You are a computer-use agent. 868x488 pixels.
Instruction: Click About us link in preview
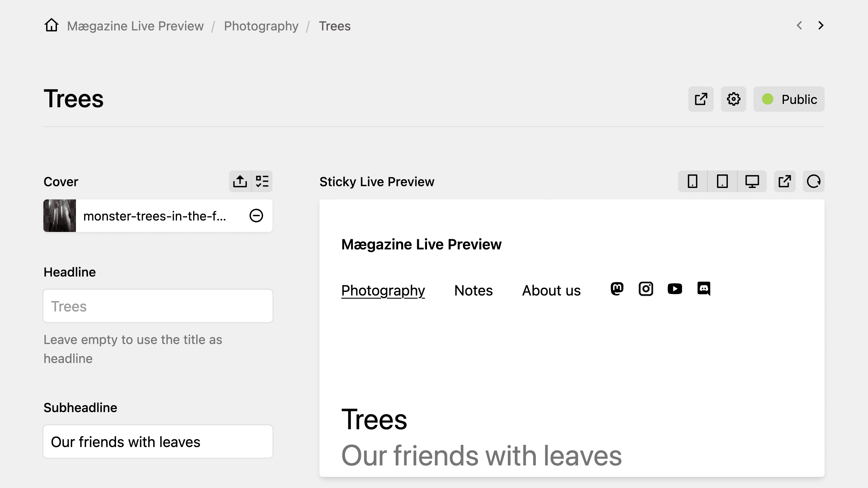[x=551, y=290]
